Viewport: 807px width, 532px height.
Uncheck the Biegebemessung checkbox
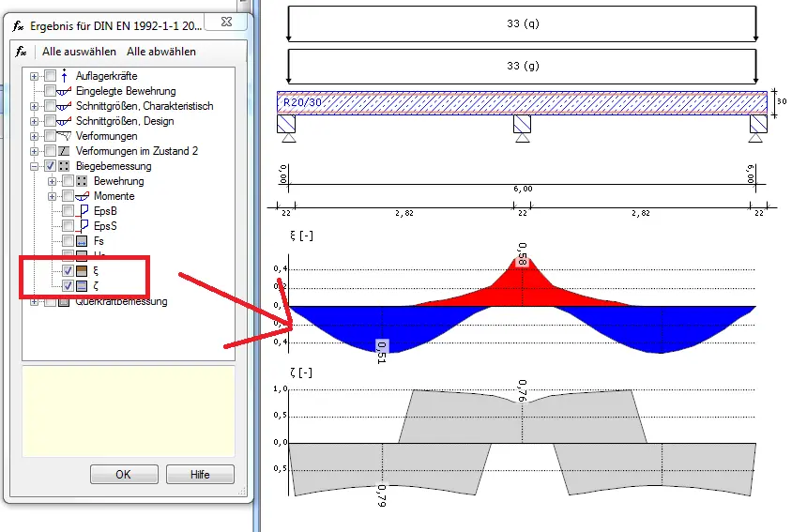pyautogui.click(x=50, y=166)
